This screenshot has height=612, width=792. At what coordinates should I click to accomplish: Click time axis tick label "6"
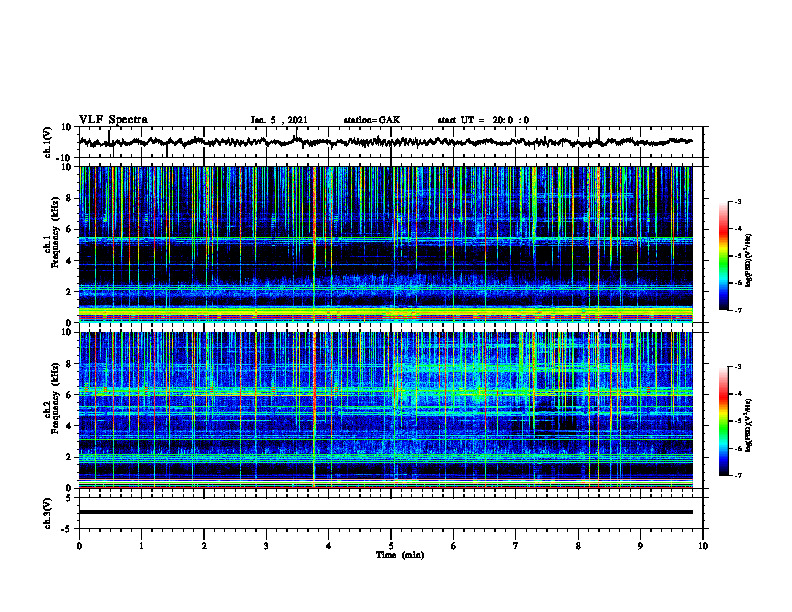coord(454,546)
